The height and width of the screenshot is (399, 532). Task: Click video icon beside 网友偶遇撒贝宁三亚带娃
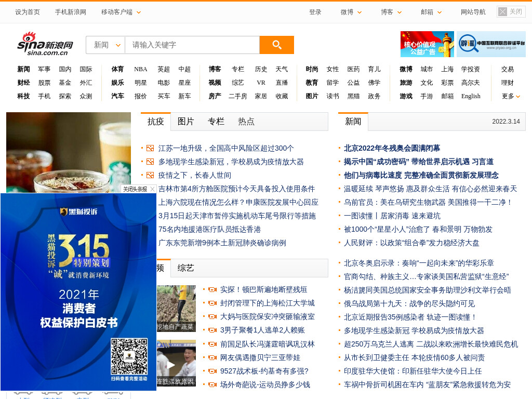212,357
